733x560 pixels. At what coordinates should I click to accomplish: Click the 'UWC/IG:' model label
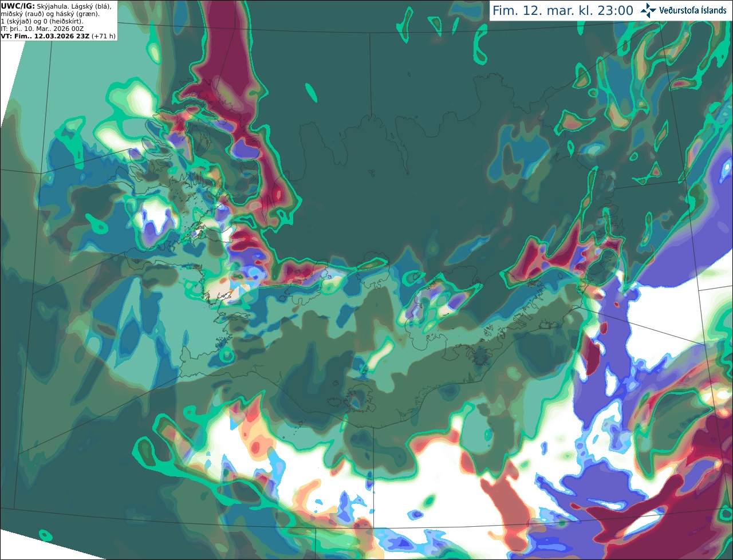18,6
